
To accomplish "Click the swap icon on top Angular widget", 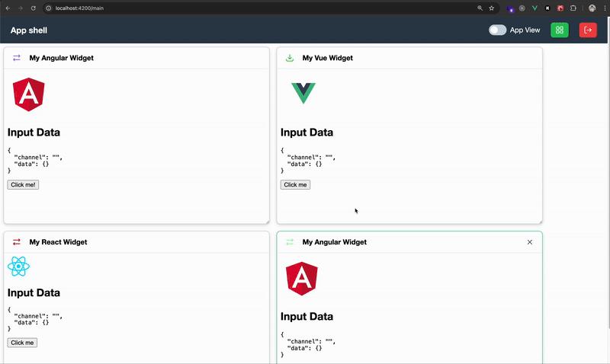I will click(x=16, y=58).
